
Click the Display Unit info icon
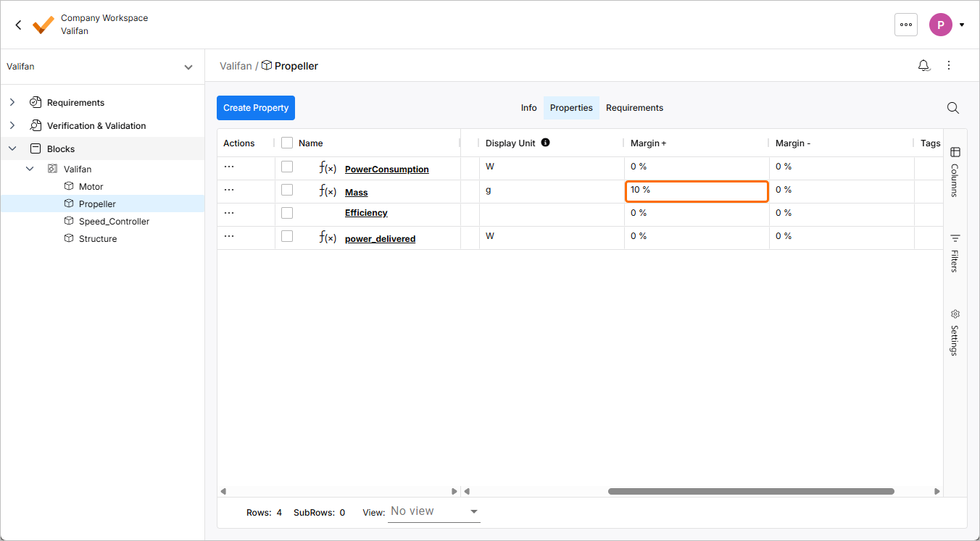[545, 143]
